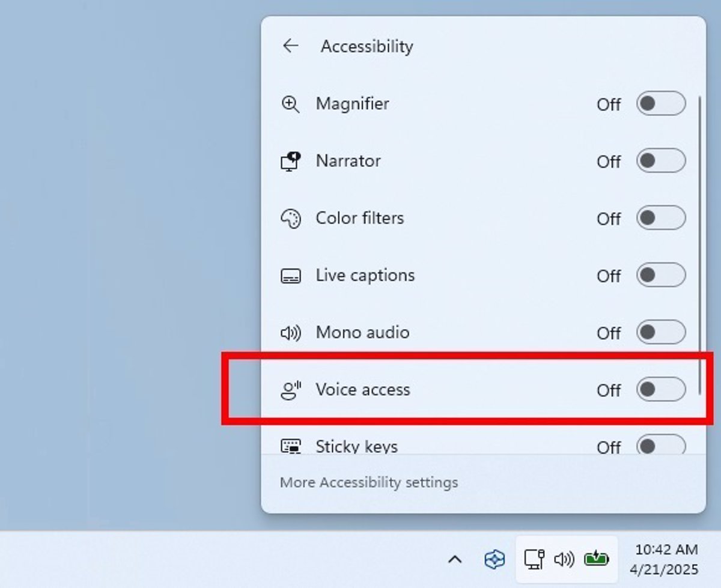Toggle Color filters on

(661, 218)
